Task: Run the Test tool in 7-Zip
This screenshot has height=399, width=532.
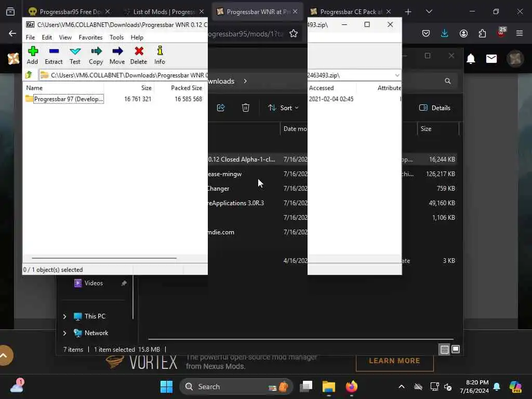Action: click(x=75, y=55)
